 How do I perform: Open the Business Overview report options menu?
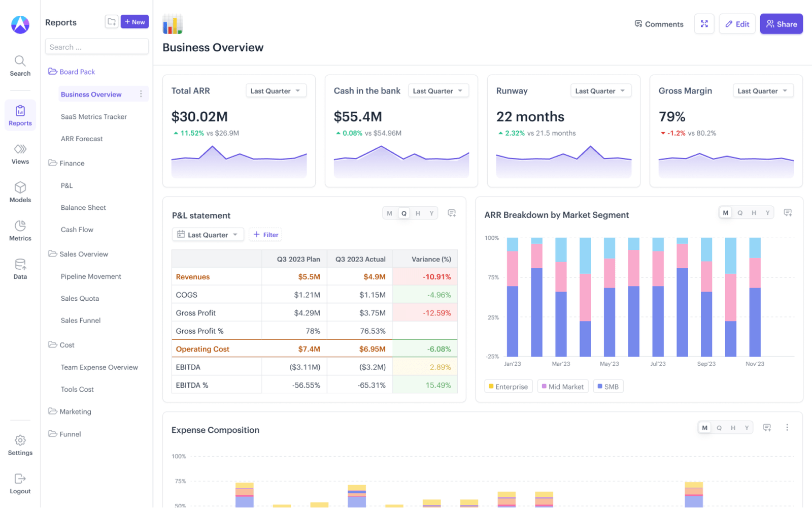pos(141,94)
